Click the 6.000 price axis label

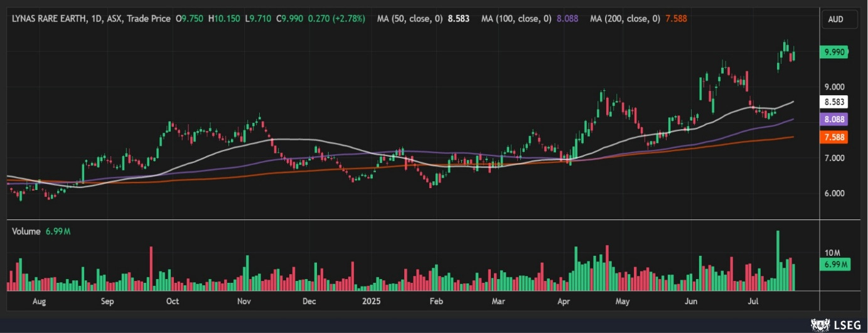click(834, 193)
